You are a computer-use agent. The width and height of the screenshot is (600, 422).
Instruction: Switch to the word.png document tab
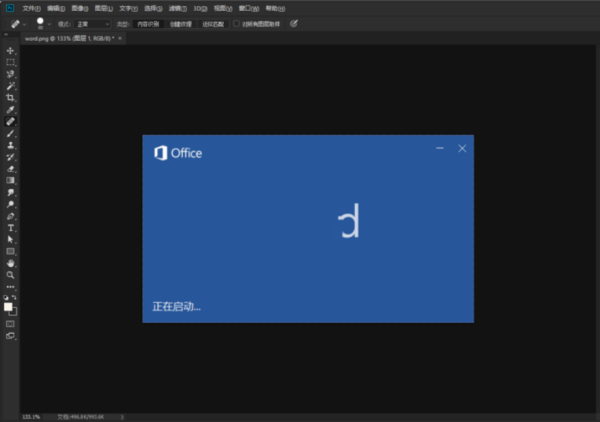click(x=69, y=38)
